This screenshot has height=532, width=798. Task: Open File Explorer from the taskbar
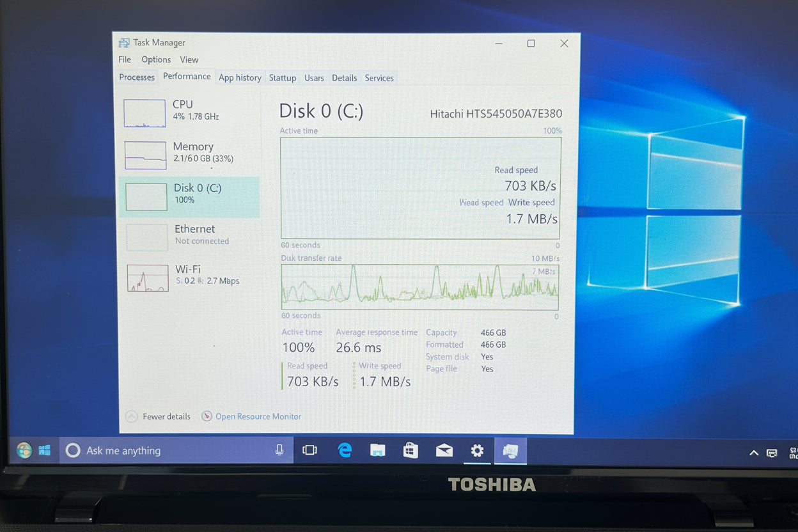point(378,450)
